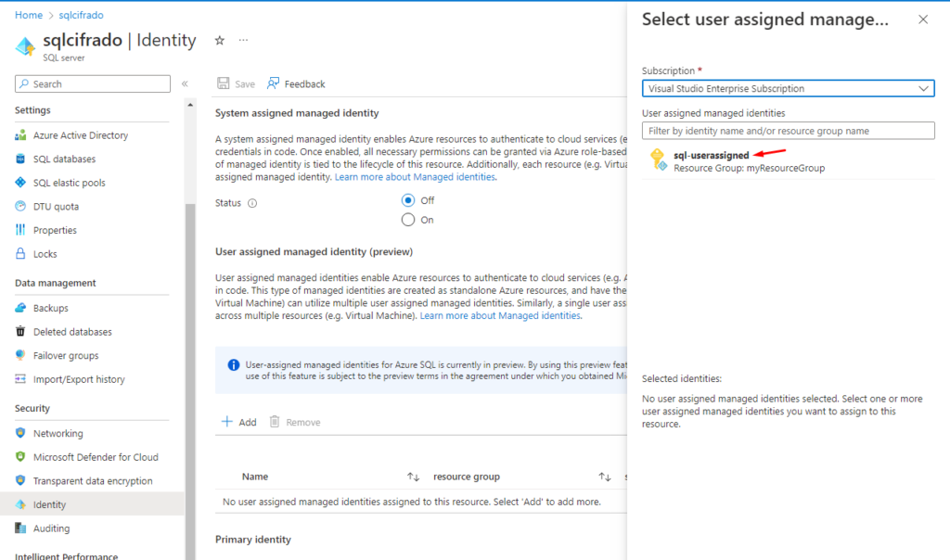Click the Save text label

coord(245,84)
